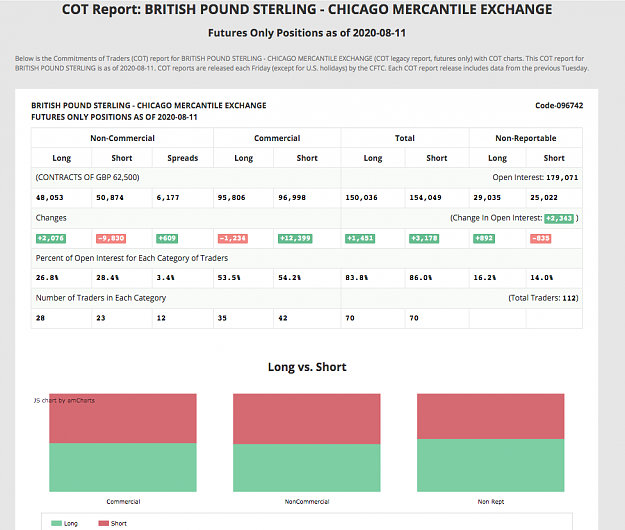Open the 'JS chart by amCharts' link
Image resolution: width=625 pixels, height=530 pixels.
[x=65, y=400]
